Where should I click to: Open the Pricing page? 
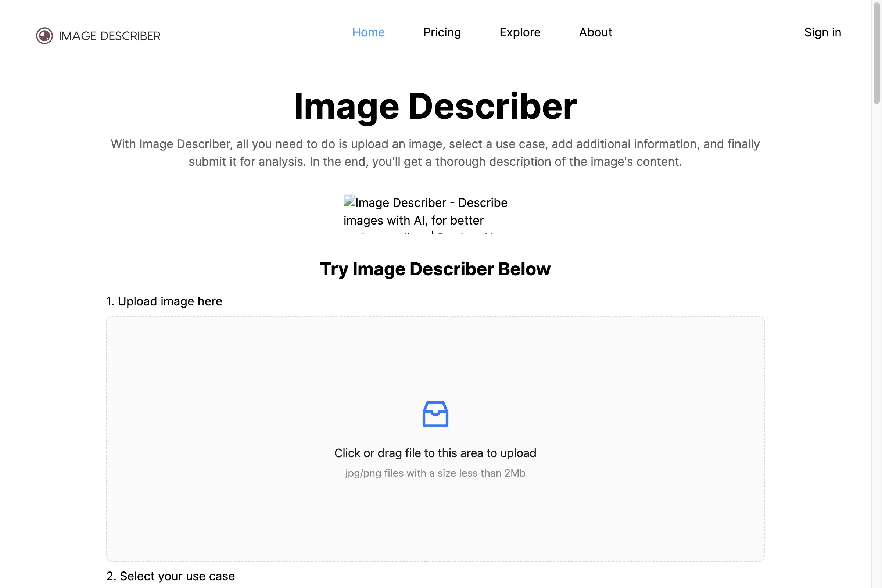[442, 33]
